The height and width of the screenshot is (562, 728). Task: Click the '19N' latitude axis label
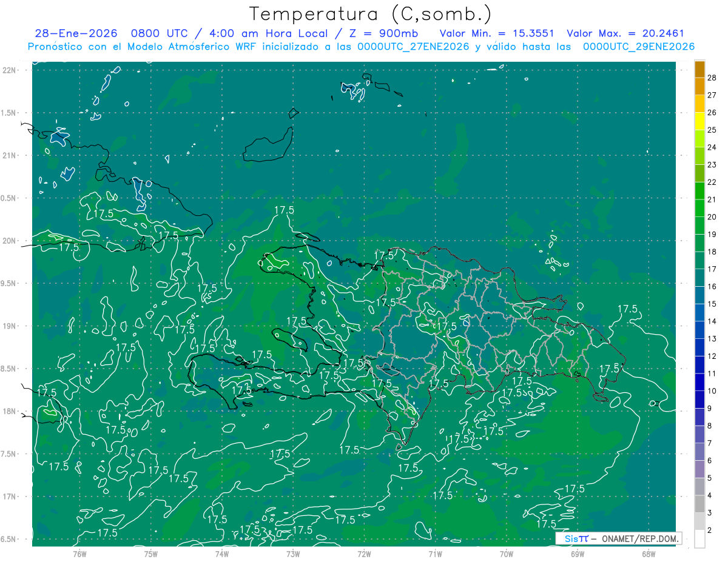click(x=10, y=326)
